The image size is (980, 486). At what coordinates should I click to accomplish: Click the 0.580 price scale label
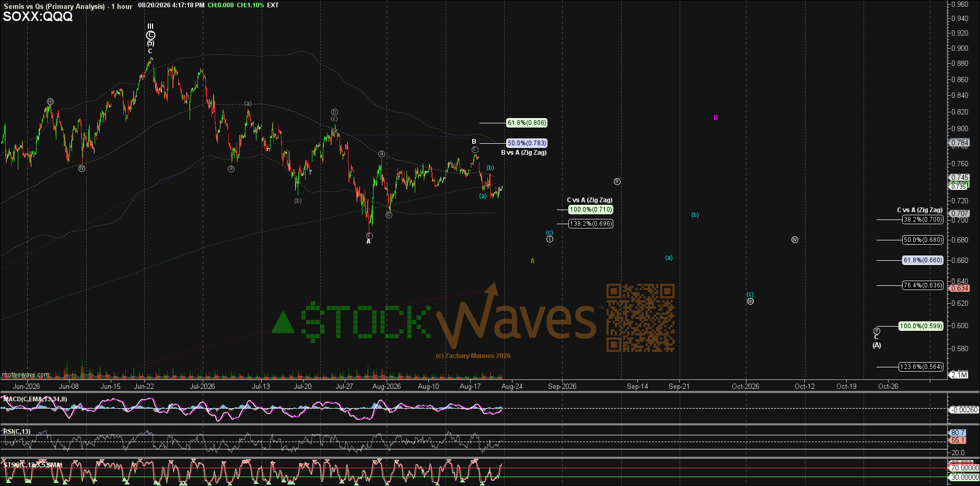961,349
